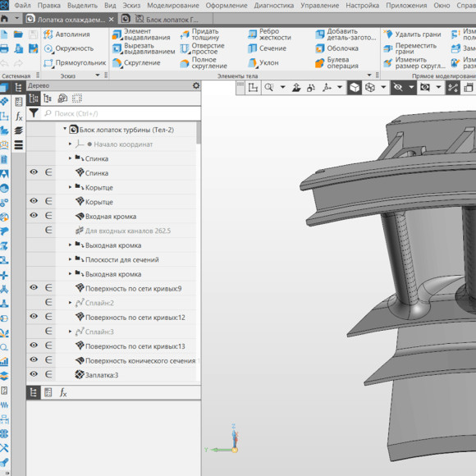The height and width of the screenshot is (476, 476).
Task: Hide the Корытце surface via eye icon
Action: click(x=34, y=201)
